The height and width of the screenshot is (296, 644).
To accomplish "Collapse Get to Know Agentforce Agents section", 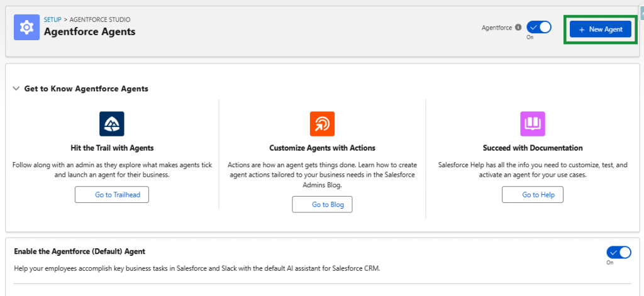I will [x=16, y=88].
